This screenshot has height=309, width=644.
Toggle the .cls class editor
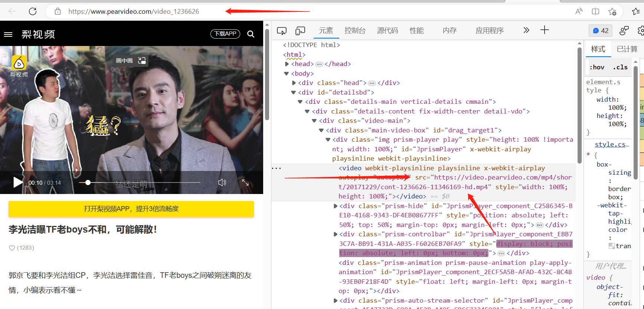pos(620,67)
